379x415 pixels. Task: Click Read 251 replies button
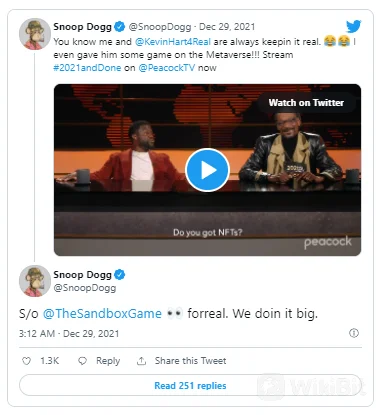point(190,386)
